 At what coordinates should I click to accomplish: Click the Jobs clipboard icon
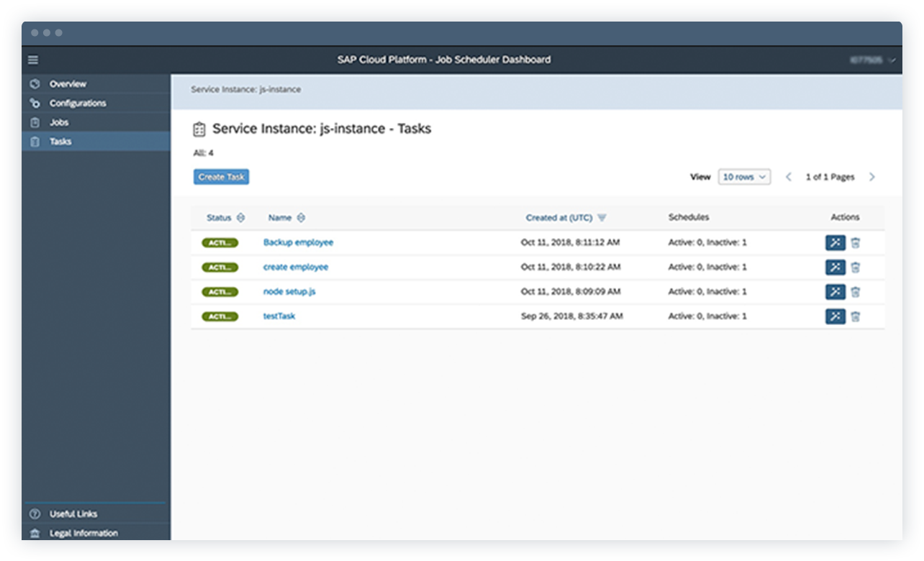tap(35, 122)
